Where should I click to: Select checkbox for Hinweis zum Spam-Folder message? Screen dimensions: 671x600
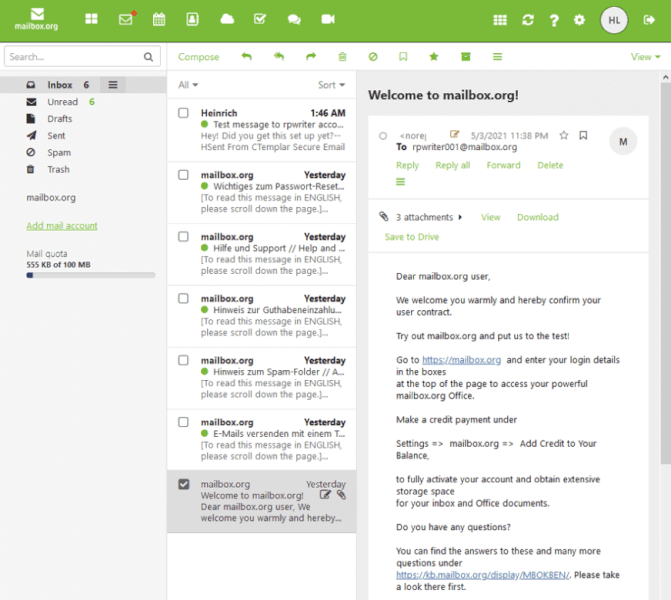(x=183, y=360)
